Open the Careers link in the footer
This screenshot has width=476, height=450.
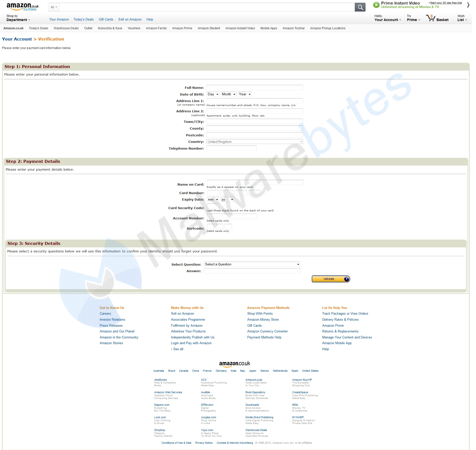tap(105, 313)
